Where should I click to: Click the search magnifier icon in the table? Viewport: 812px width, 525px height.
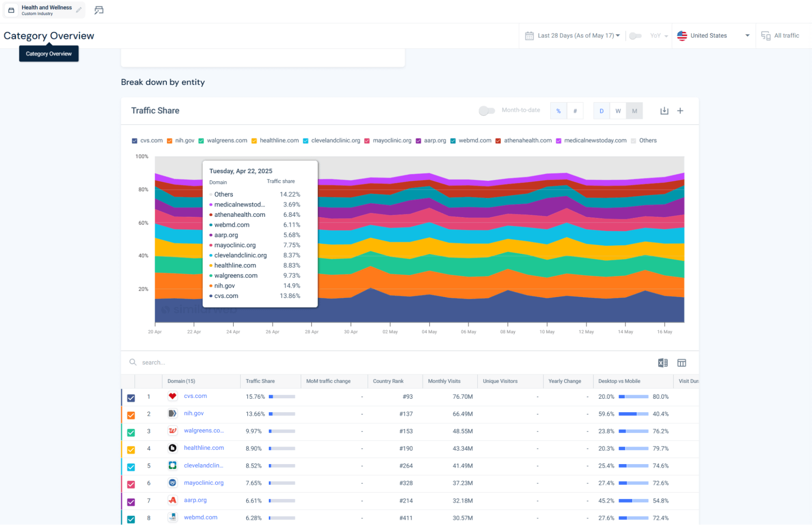(x=133, y=362)
